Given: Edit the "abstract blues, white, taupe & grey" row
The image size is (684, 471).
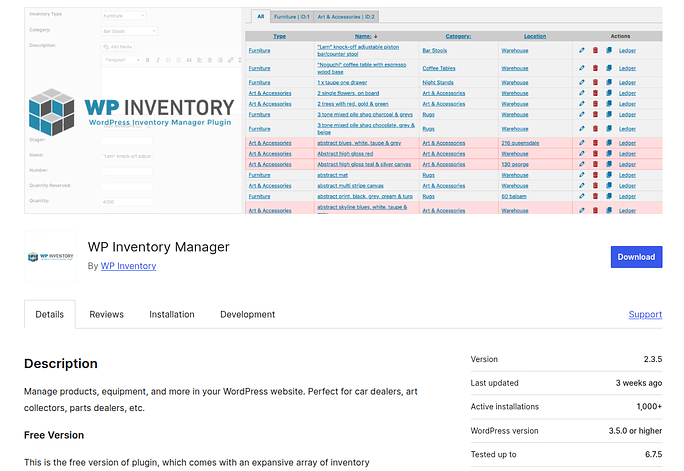Looking at the screenshot, I should (581, 143).
